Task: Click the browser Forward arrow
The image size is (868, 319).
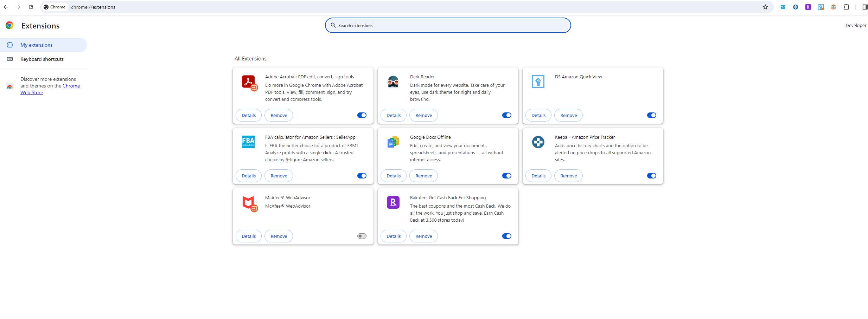Action: tap(18, 7)
